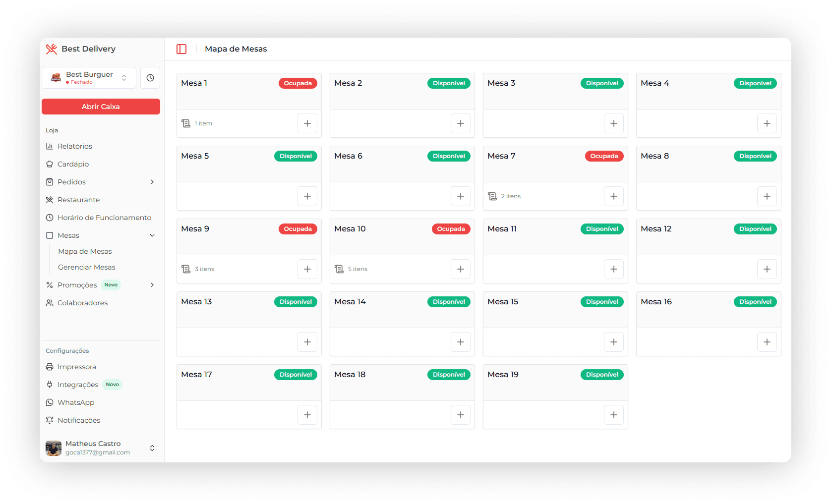Viewport: 831px width, 504px height.
Task: Expand the Pedidos submenu
Action: 152,182
